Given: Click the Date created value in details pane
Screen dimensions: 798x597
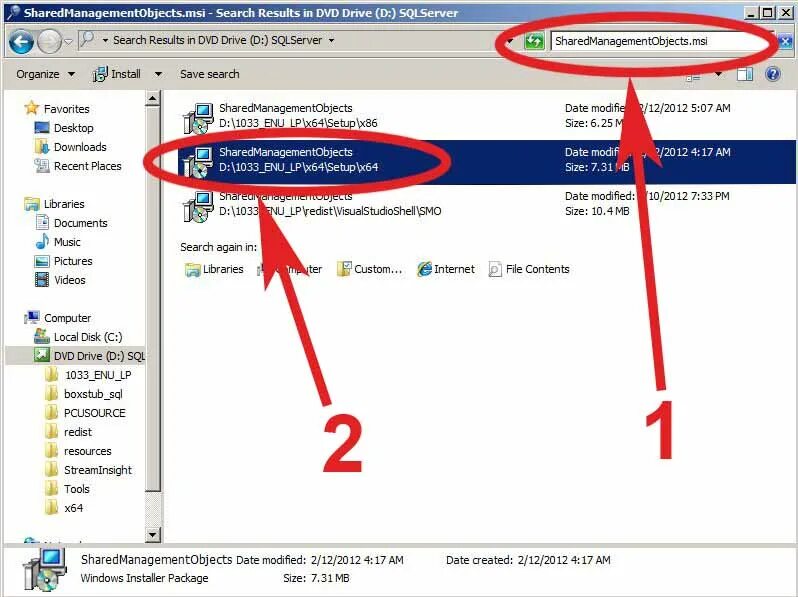Looking at the screenshot, I should coord(564,560).
